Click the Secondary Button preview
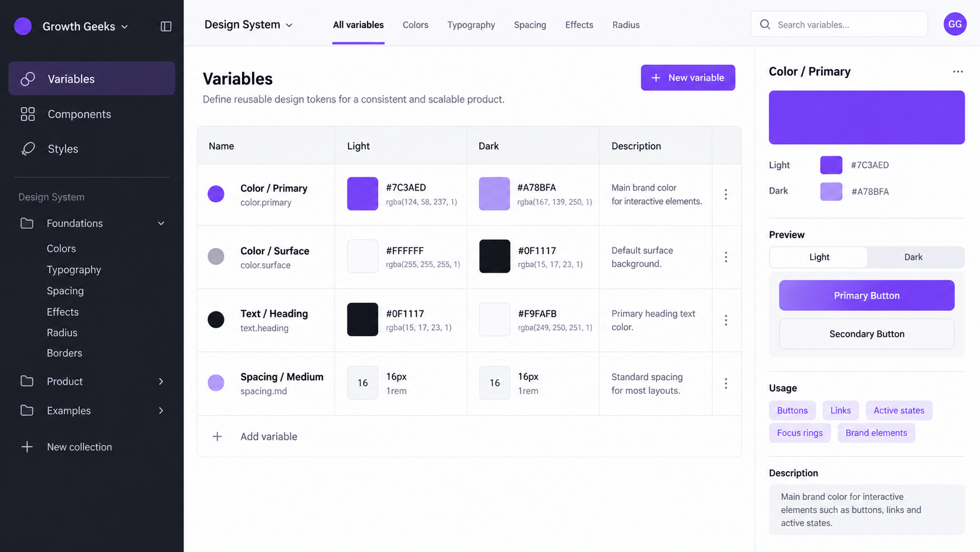Viewport: 980px width, 552px height. coord(866,334)
